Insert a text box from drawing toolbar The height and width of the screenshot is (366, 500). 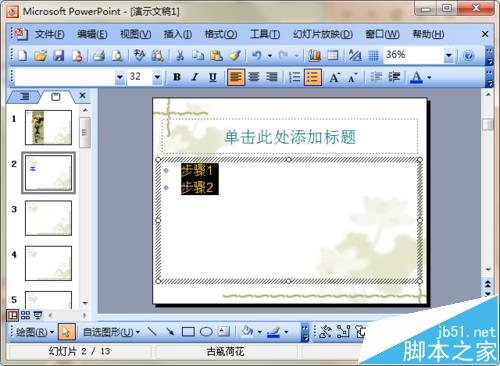[x=224, y=331]
